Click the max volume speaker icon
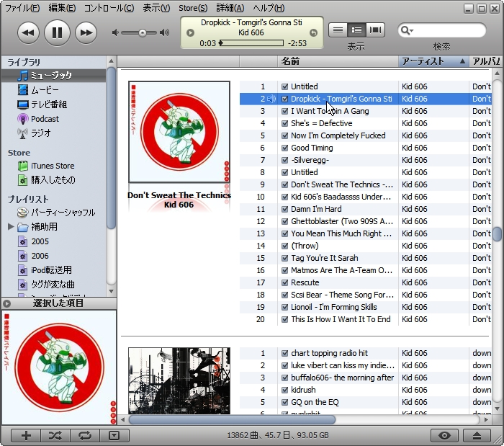 point(165,32)
